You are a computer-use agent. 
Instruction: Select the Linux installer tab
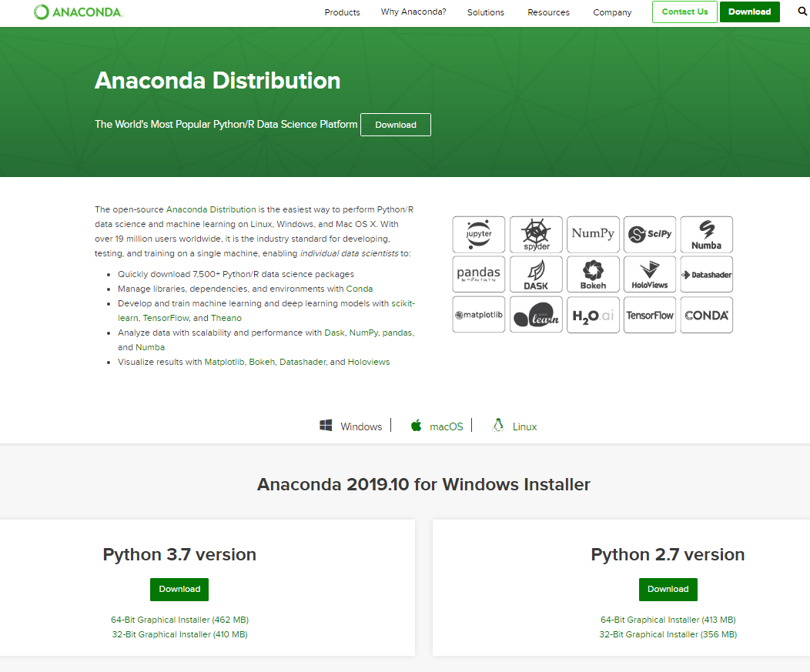pyautogui.click(x=525, y=426)
